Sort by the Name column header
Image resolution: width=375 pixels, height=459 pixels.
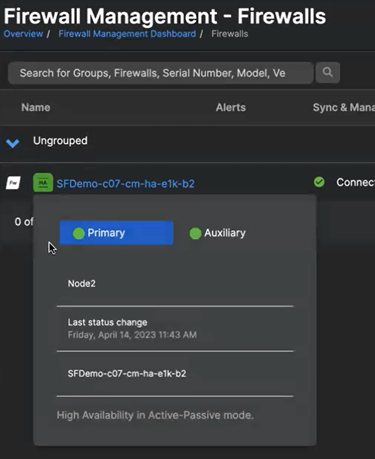point(36,107)
